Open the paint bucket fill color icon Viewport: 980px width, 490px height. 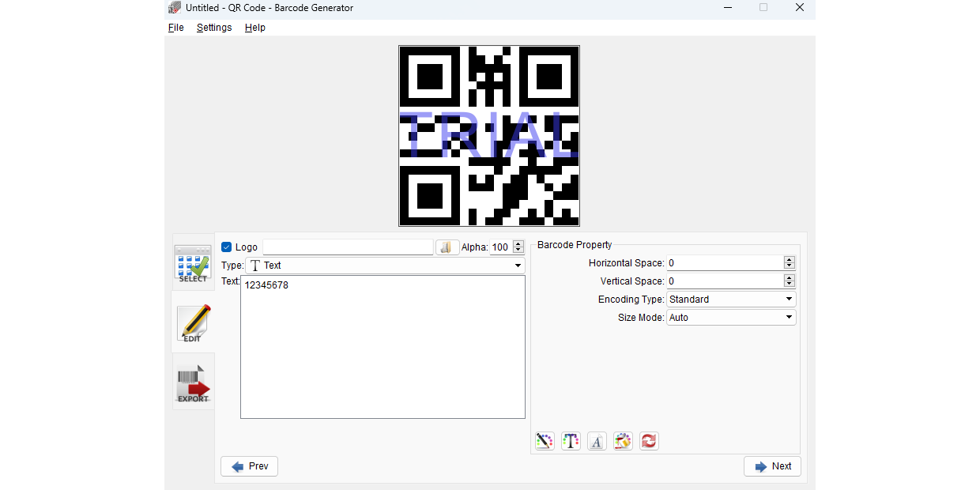[623, 441]
